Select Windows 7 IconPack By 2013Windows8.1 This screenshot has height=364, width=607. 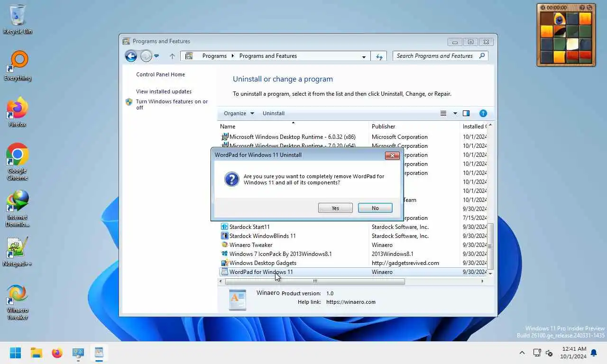352,254
